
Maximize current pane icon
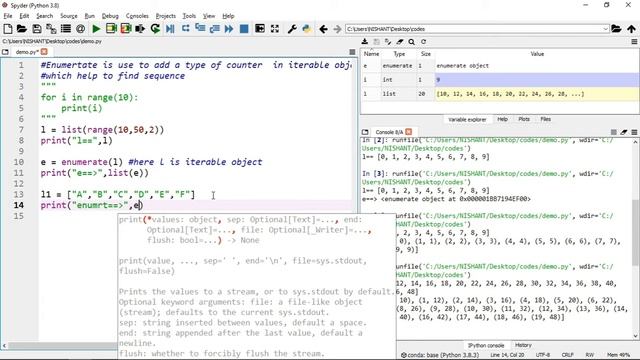pyautogui.click(x=260, y=29)
